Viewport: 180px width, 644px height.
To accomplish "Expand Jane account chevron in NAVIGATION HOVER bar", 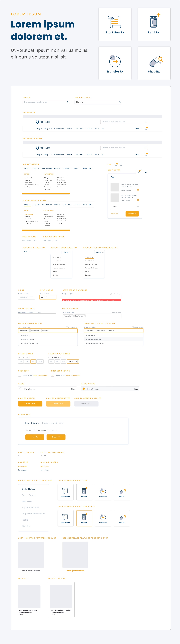I will (141, 155).
